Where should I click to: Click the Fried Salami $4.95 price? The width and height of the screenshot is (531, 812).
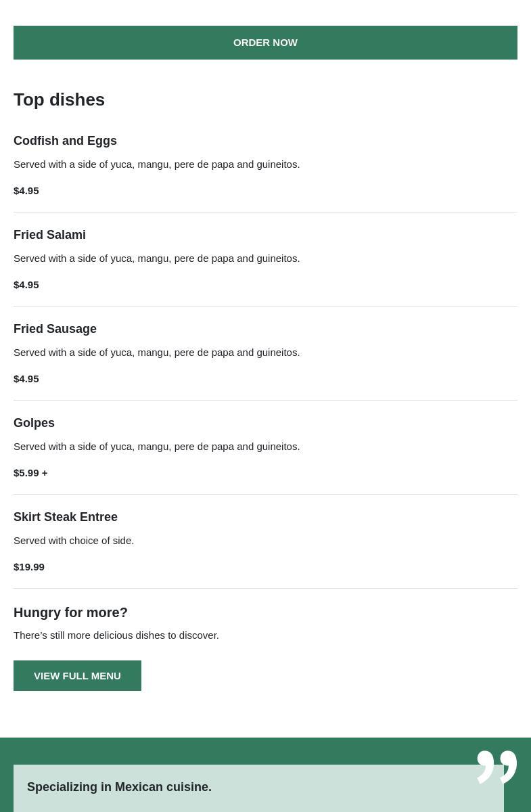[x=26, y=285]
